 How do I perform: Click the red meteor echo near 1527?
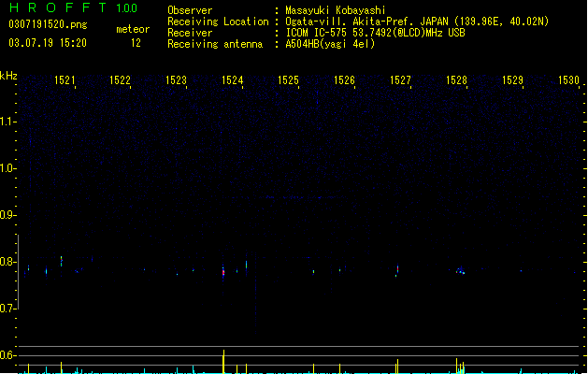click(397, 269)
